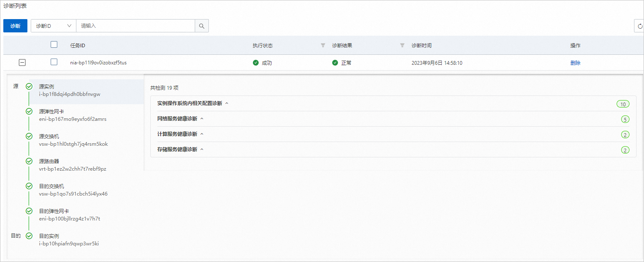Viewport: 644px width, 262px height.
Task: Toggle the select-all checkbox in table header
Action: 54,44
